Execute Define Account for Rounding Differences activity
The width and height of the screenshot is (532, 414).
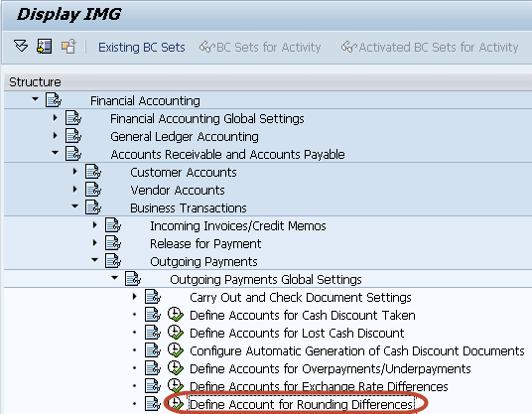click(176, 403)
